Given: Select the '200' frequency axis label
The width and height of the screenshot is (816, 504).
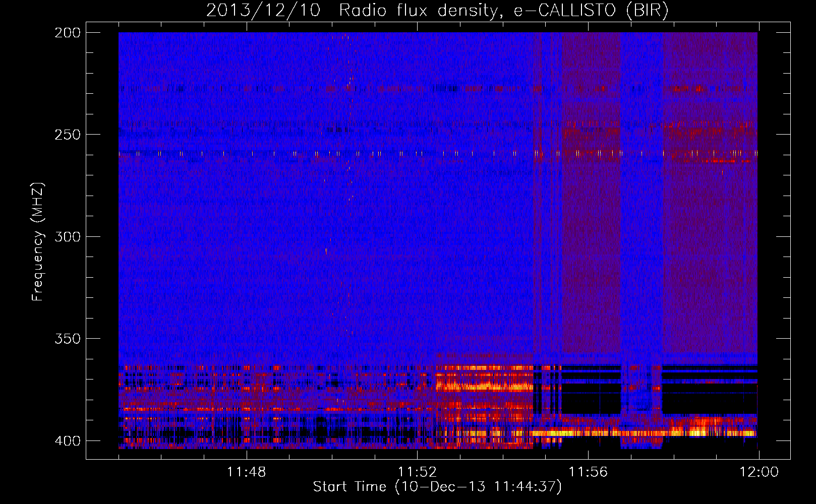Looking at the screenshot, I should [x=67, y=33].
